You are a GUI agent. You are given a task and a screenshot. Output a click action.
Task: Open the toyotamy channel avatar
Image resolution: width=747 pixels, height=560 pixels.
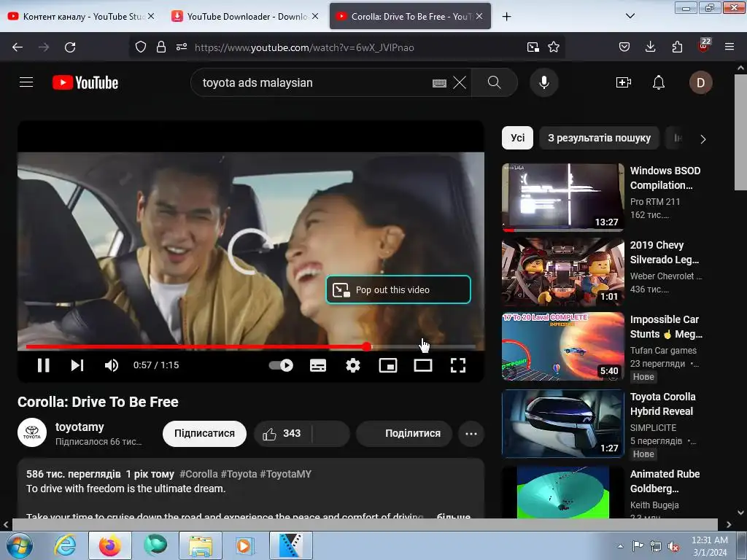[32, 432]
